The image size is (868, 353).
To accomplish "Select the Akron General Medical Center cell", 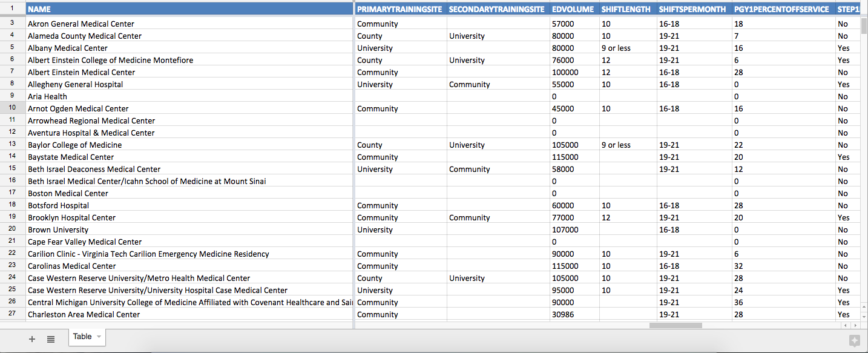I will pos(189,24).
